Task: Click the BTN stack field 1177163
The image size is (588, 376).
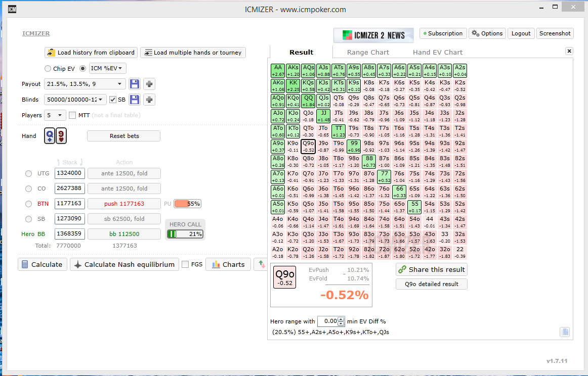Action: click(70, 203)
